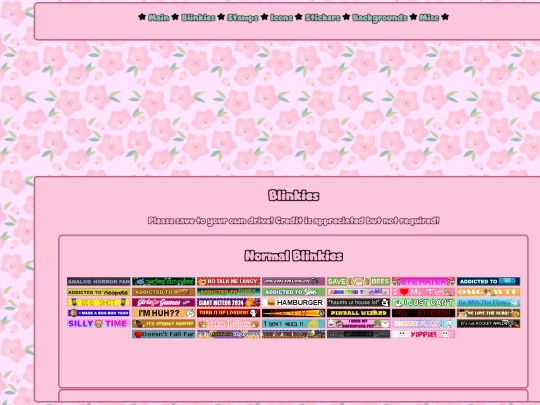Go to the Blinkies section
Image resolution: width=540 pixels, height=405 pixels.
[198, 18]
